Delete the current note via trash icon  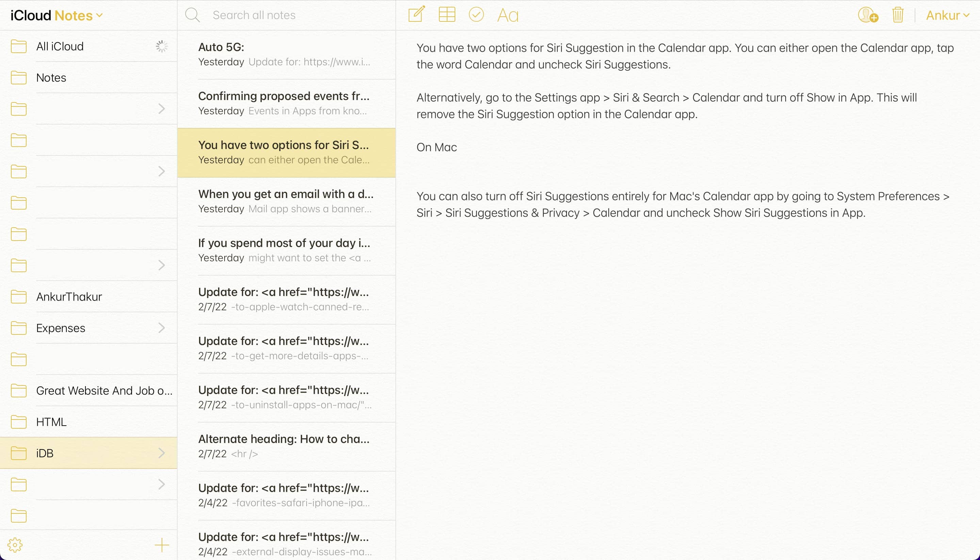(x=897, y=15)
